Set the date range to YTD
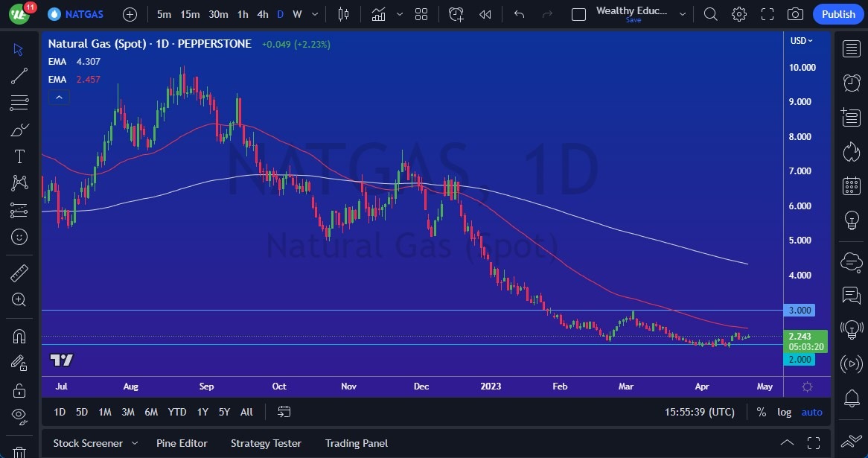This screenshot has height=458, width=868. 177,412
